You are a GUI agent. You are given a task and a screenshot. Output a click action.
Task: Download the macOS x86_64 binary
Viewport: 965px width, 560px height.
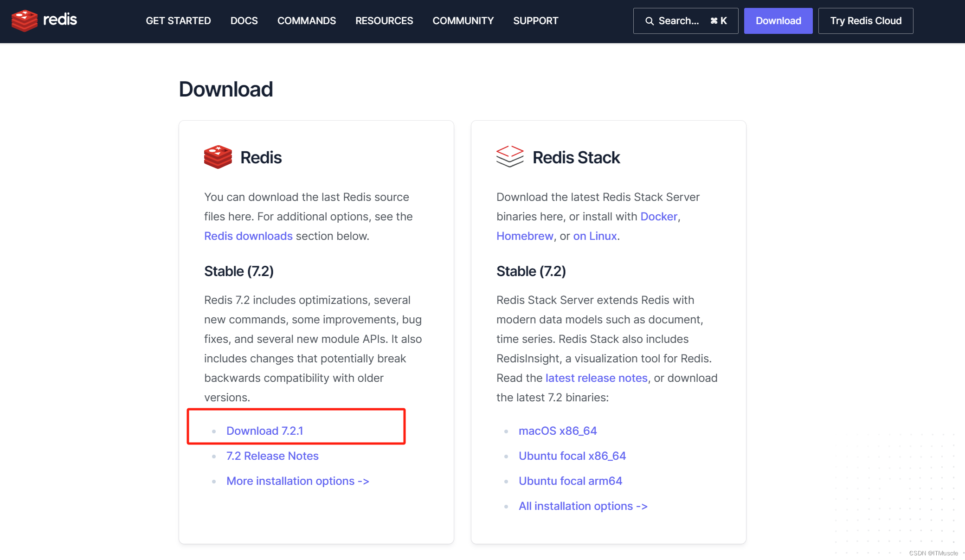[x=558, y=431]
